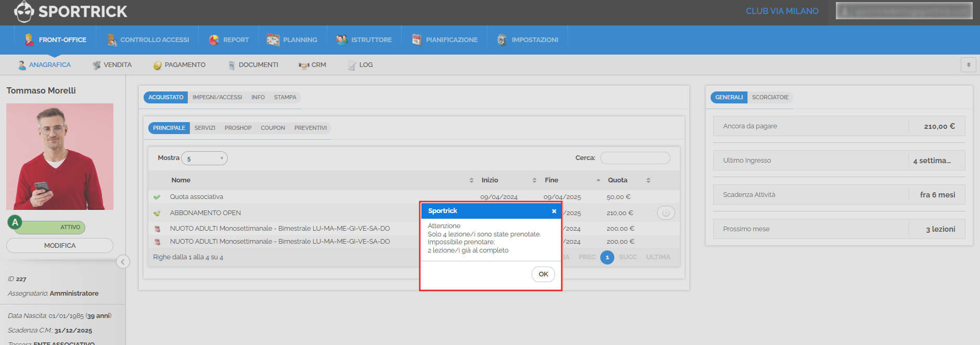Click green check icon for Quota associativa
Screen dimensions: 980x345
click(157, 197)
